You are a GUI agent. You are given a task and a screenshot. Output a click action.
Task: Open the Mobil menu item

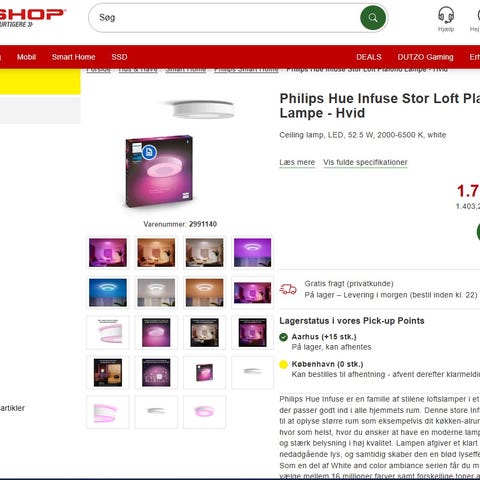[26, 57]
